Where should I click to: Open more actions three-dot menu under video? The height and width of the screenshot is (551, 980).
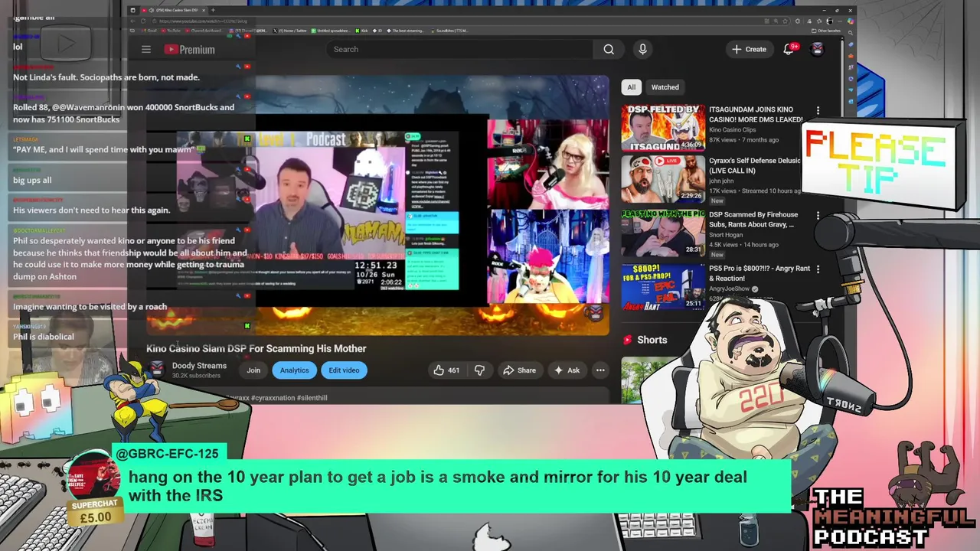tap(600, 370)
